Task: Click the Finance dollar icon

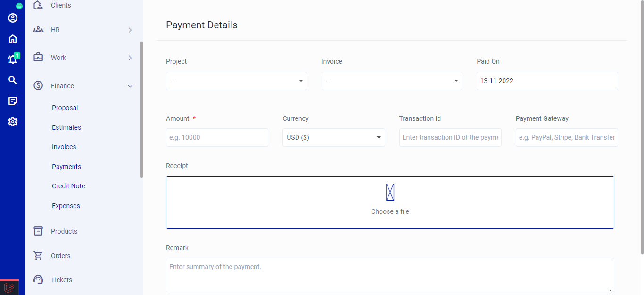Action: [38, 85]
